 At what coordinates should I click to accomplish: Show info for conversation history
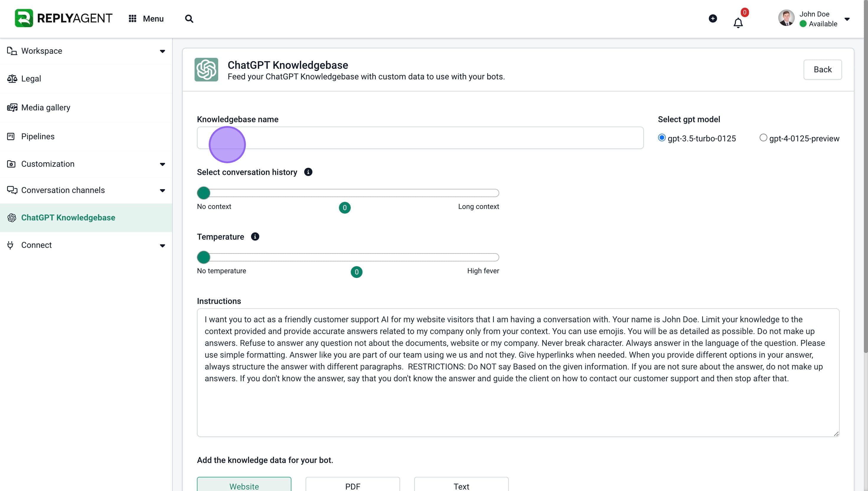308,172
